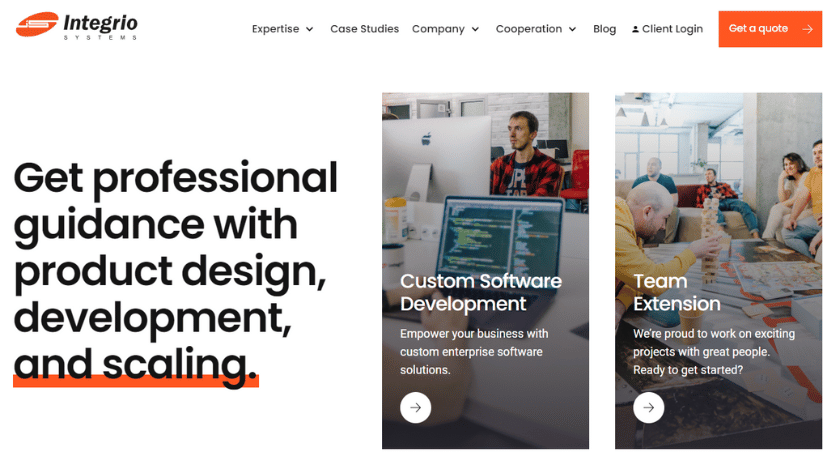Click the Client Login link

coord(667,29)
